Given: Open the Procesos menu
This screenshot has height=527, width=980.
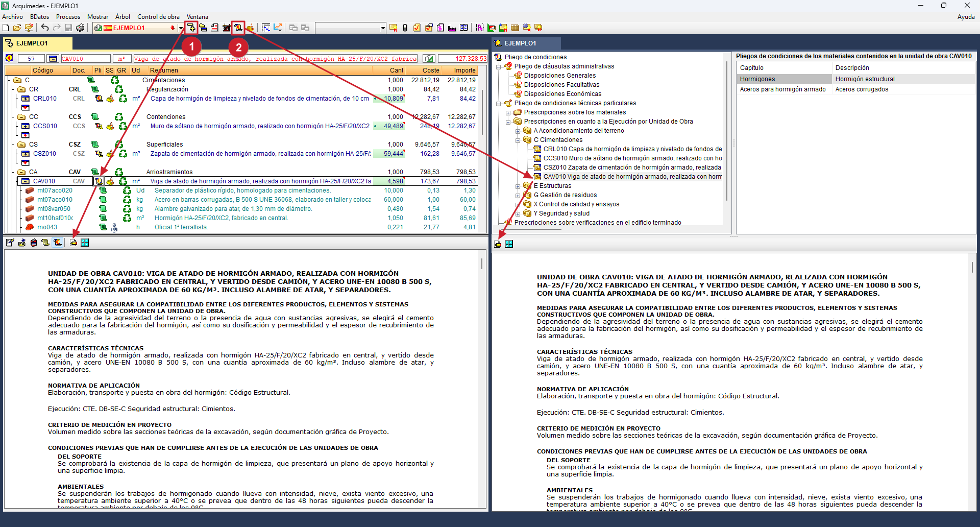Looking at the screenshot, I should (x=68, y=17).
